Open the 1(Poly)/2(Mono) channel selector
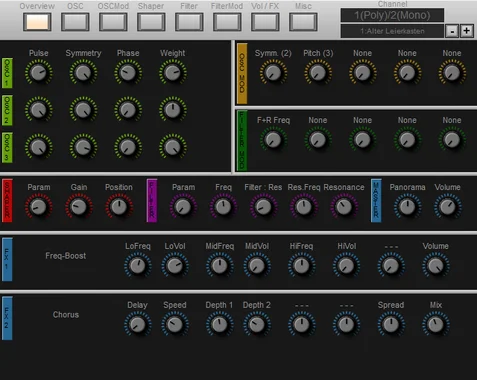Screen dimensions: 477x380 click(392, 15)
